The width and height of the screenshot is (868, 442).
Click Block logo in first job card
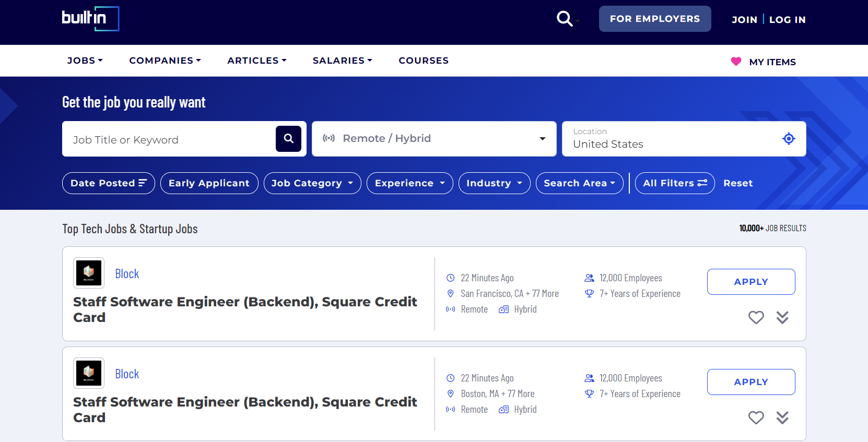(x=89, y=273)
